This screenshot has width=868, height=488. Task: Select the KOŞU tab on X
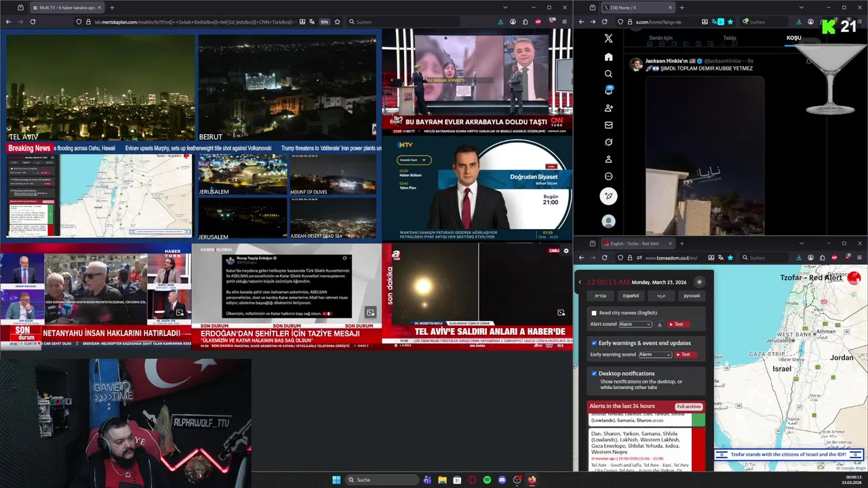(793, 38)
